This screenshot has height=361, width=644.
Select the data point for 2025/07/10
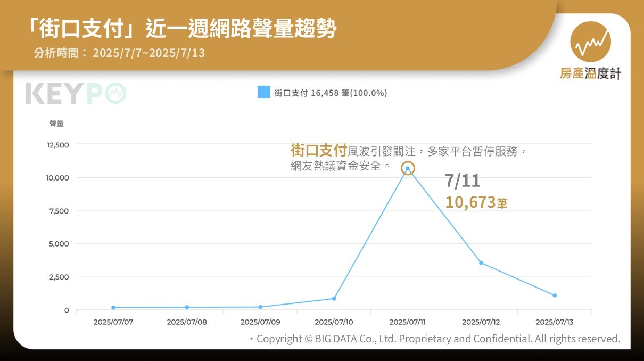pos(334,299)
